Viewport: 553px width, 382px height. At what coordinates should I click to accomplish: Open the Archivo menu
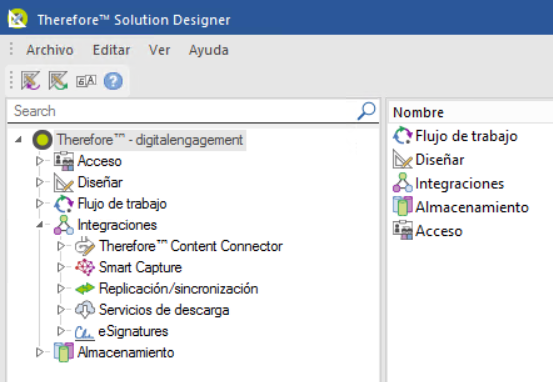point(50,50)
